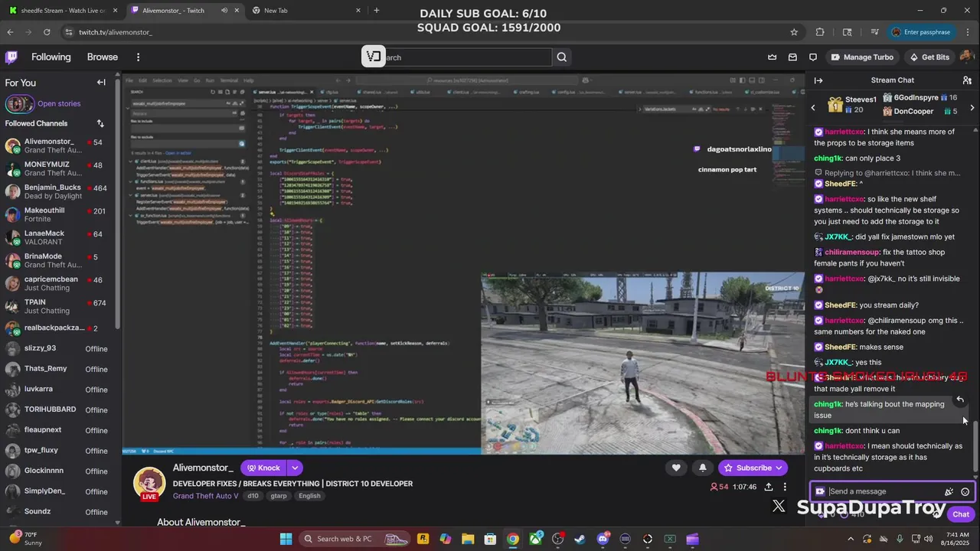Go back in Chrome navigation
Image resolution: width=980 pixels, height=551 pixels.
pyautogui.click(x=10, y=32)
